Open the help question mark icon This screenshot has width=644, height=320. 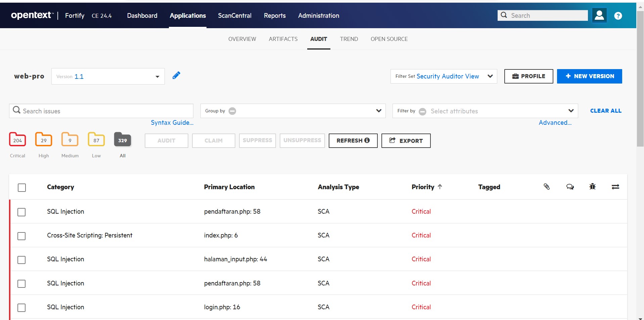tap(618, 16)
